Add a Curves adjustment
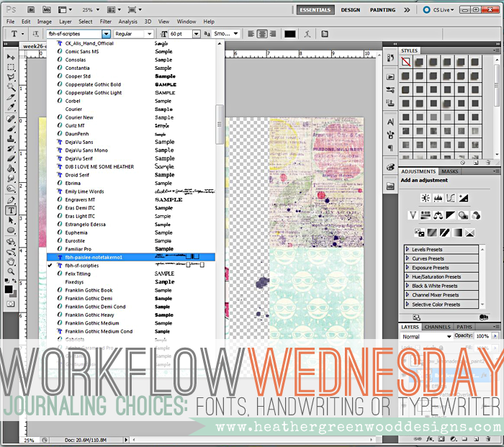504x447 pixels. (451, 198)
